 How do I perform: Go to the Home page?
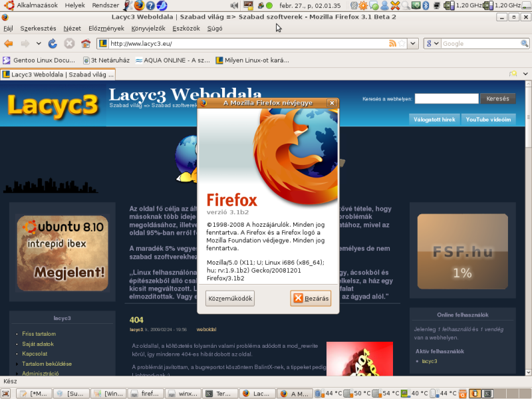click(x=86, y=43)
